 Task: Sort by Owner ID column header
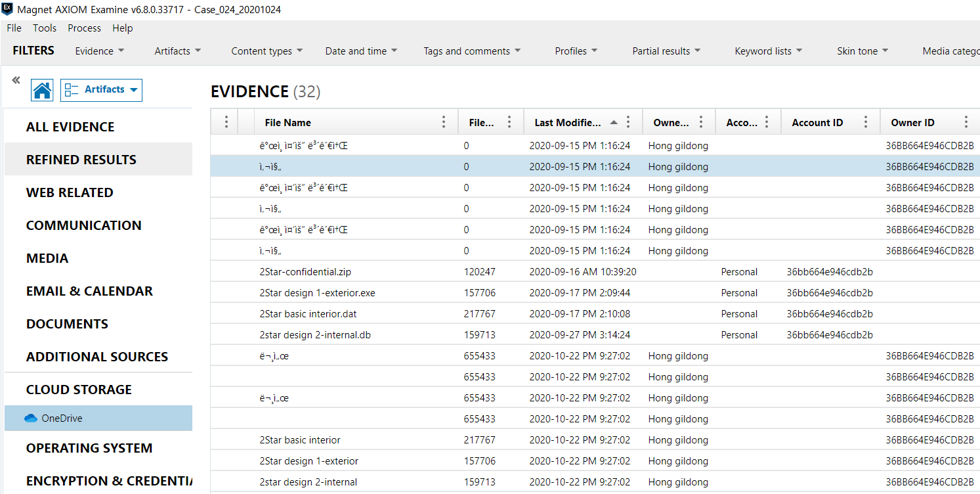tap(912, 122)
